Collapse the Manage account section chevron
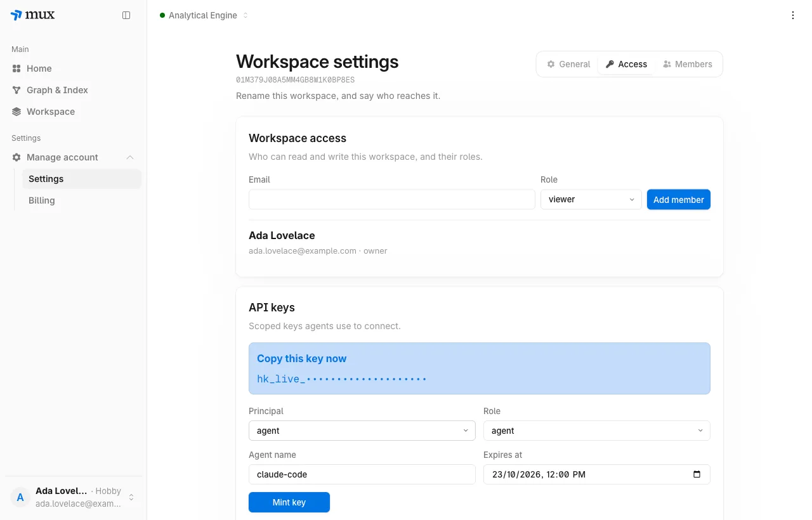Viewport: 812px width, 520px height. [x=130, y=157]
